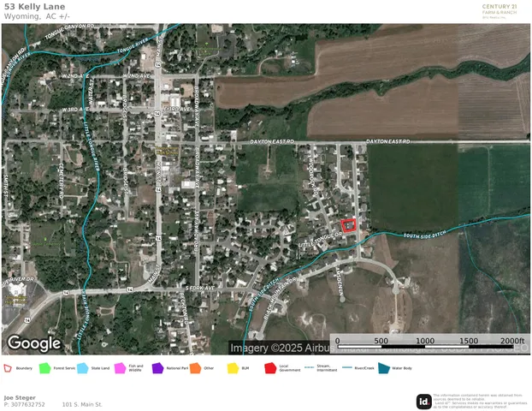Click the 'W 3rd Ave' street label
The height and width of the screenshot is (411, 532).
click(x=75, y=110)
